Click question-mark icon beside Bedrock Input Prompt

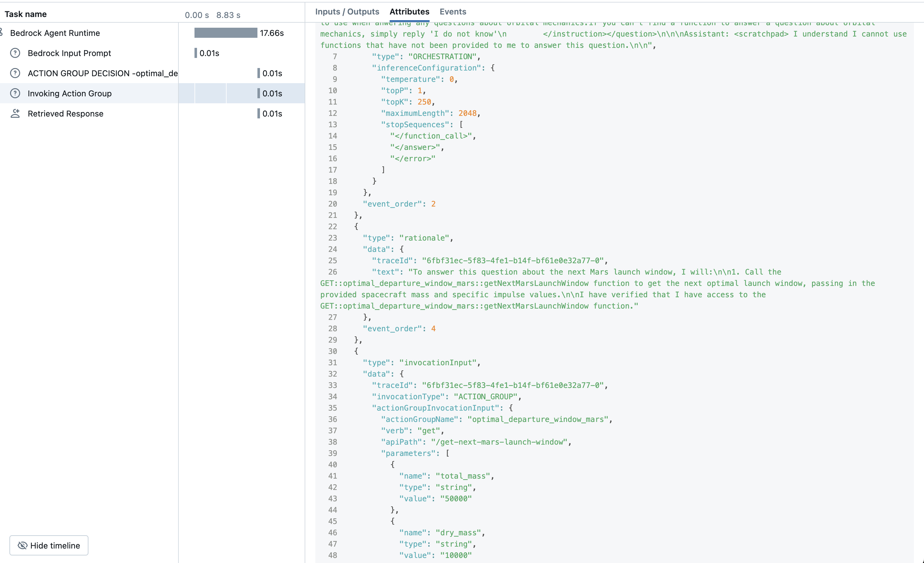click(x=15, y=53)
